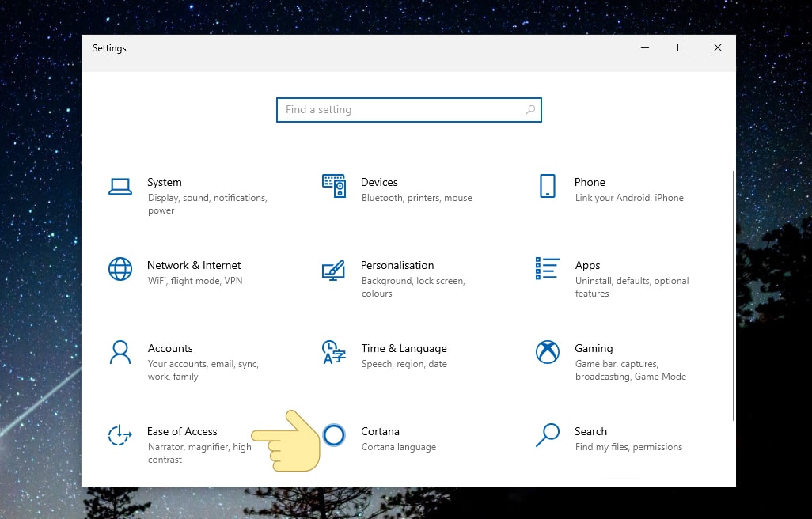Close the Settings window
Viewport: 812px width, 519px height.
click(x=717, y=47)
